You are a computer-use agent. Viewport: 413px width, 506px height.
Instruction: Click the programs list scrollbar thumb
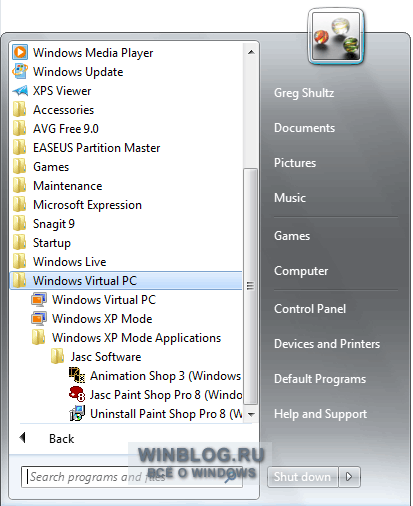[x=250, y=286]
